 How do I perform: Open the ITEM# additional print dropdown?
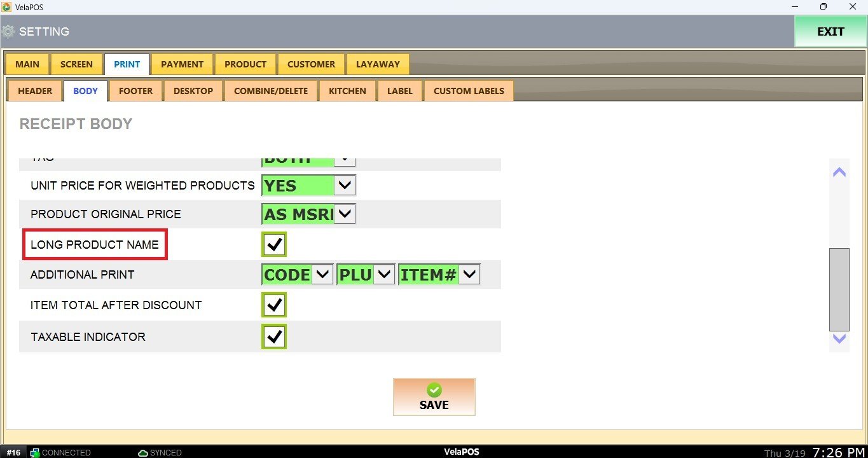(469, 275)
